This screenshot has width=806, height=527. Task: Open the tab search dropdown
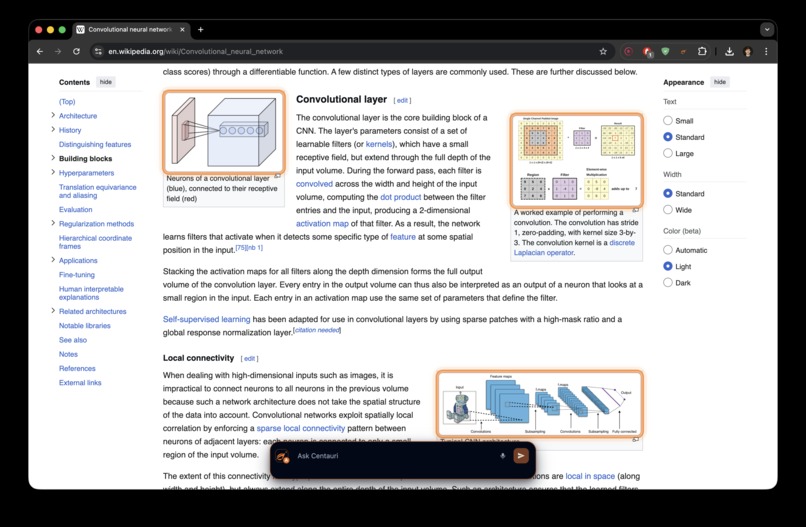coord(767,30)
